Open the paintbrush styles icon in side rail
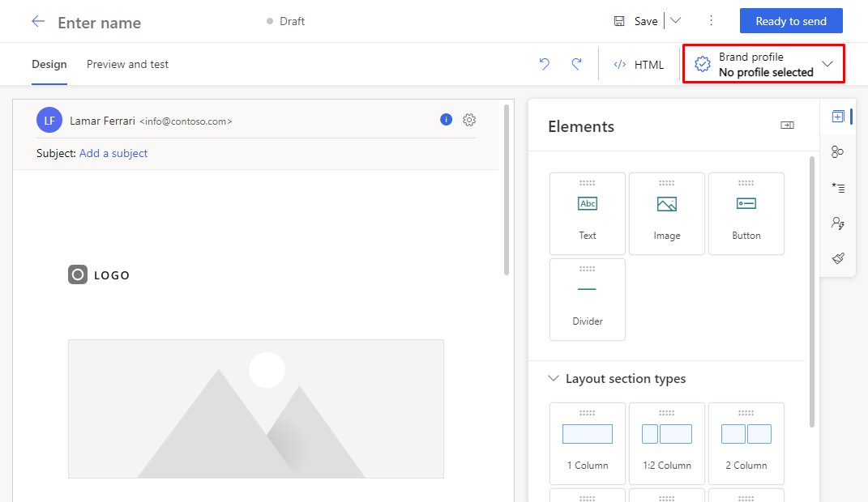The width and height of the screenshot is (868, 502). tap(837, 258)
